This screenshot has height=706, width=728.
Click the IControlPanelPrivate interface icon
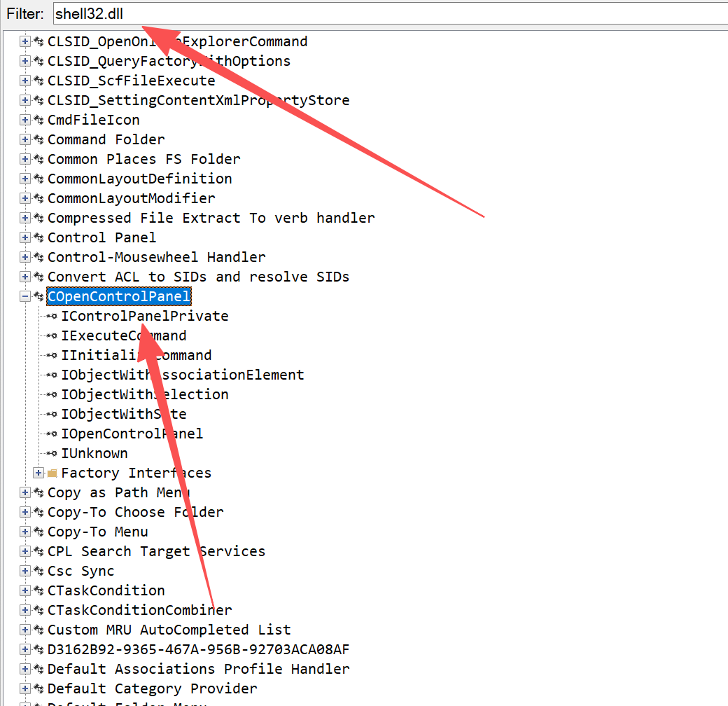coord(52,316)
